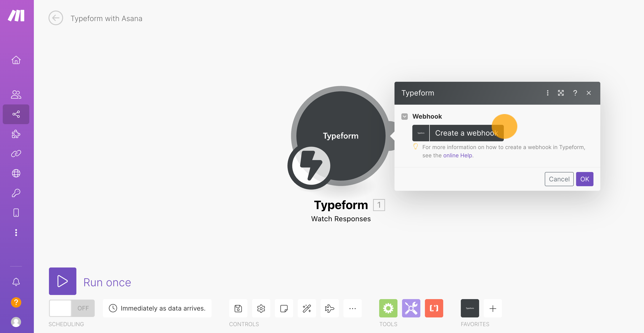Click the Watch Responses module label

click(x=341, y=218)
